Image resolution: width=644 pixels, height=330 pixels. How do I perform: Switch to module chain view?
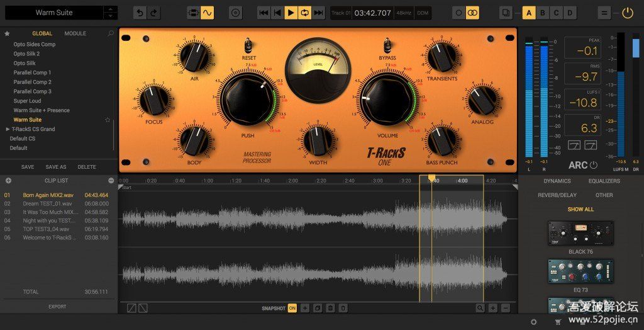click(x=194, y=13)
